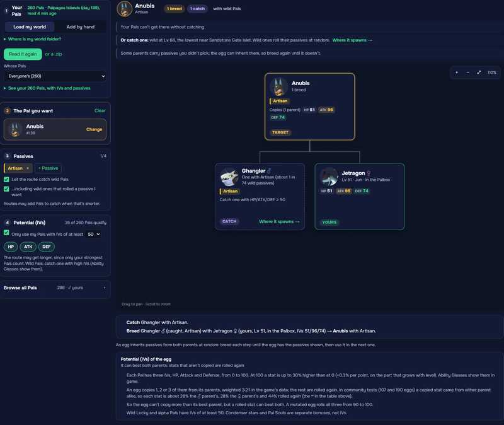Open Where it spawns in top note

[352, 40]
